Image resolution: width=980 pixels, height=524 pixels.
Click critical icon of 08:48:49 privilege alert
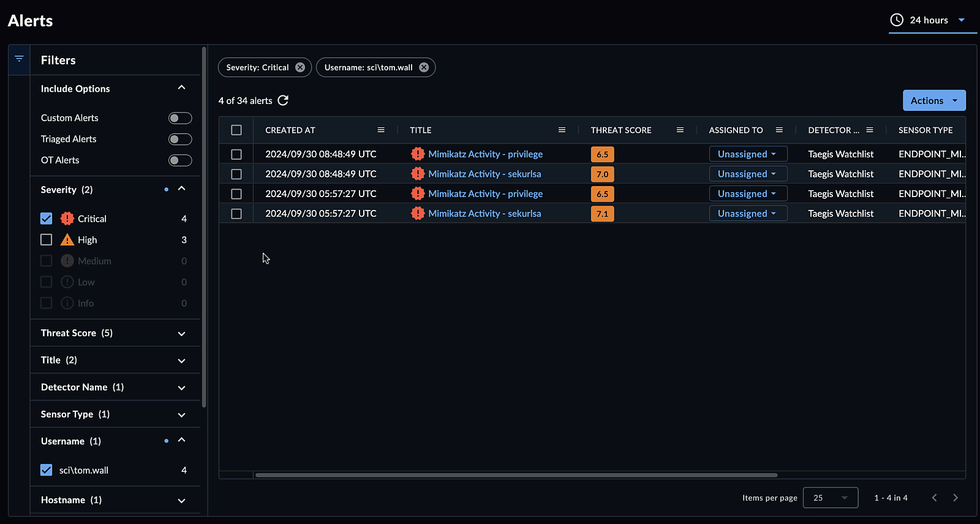click(x=418, y=154)
